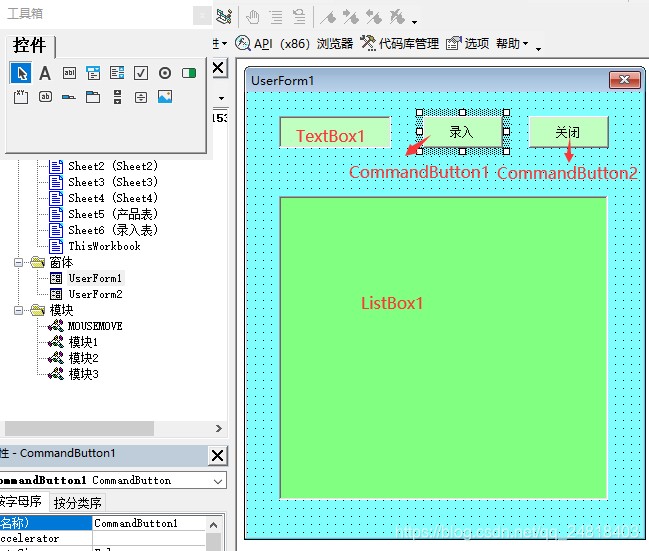Close the project explorer pane
The width and height of the screenshot is (649, 551).
point(218,67)
